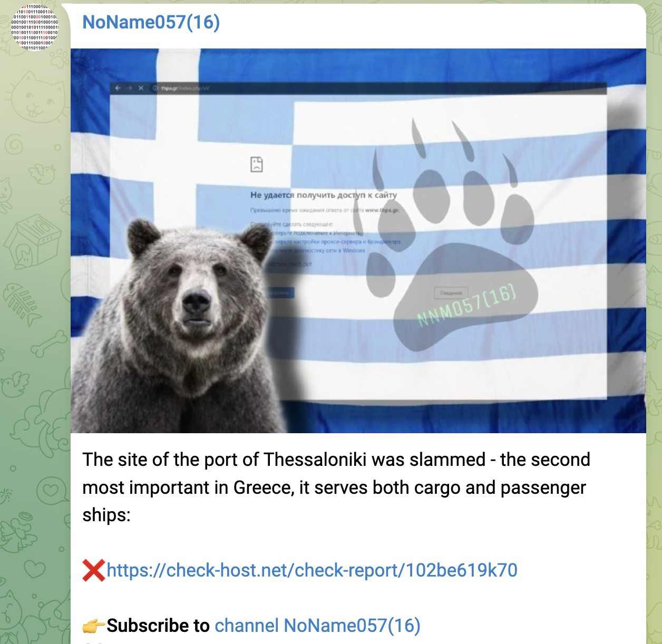Click the sad page error icon
662x644 pixels.
click(x=257, y=164)
